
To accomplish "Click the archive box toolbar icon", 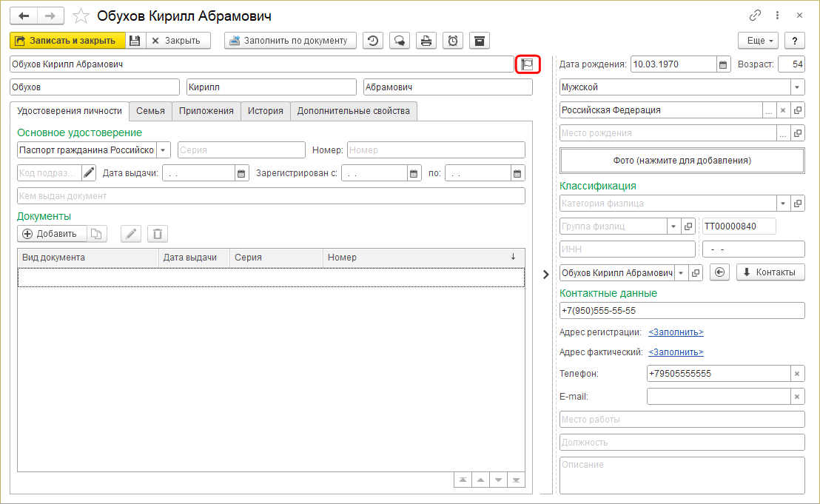I will coord(480,41).
